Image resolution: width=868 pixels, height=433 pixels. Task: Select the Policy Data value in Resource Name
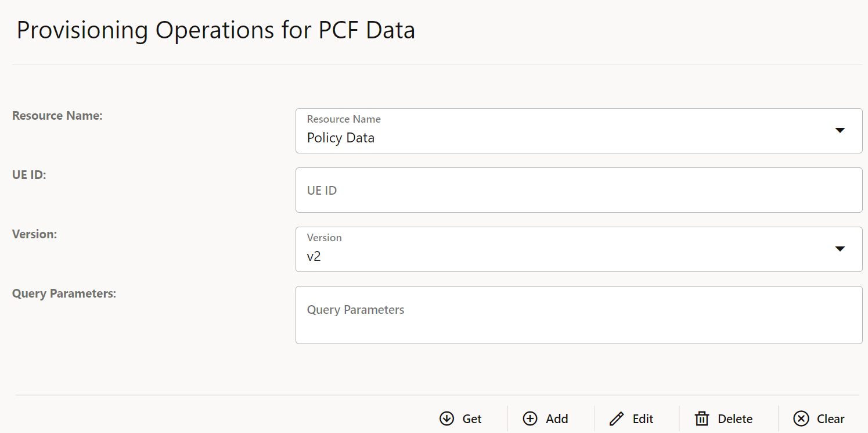(340, 138)
